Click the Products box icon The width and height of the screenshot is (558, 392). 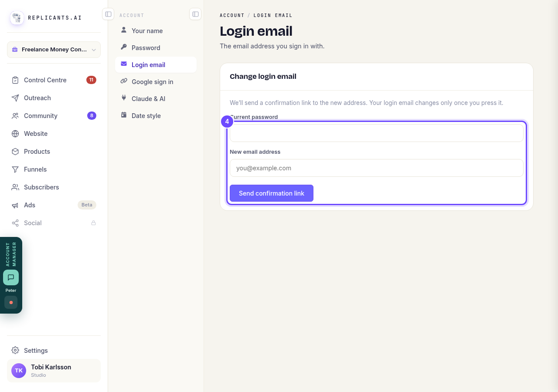pyautogui.click(x=15, y=152)
